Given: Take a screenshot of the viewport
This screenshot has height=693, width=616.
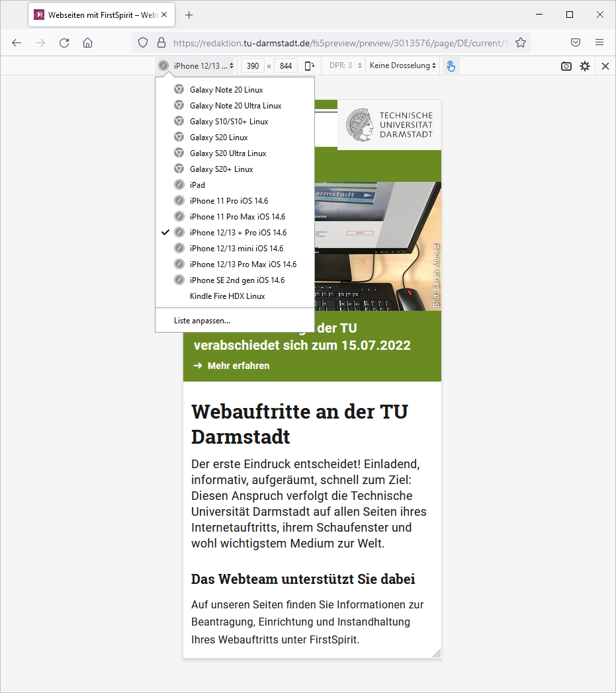Looking at the screenshot, I should (x=566, y=66).
